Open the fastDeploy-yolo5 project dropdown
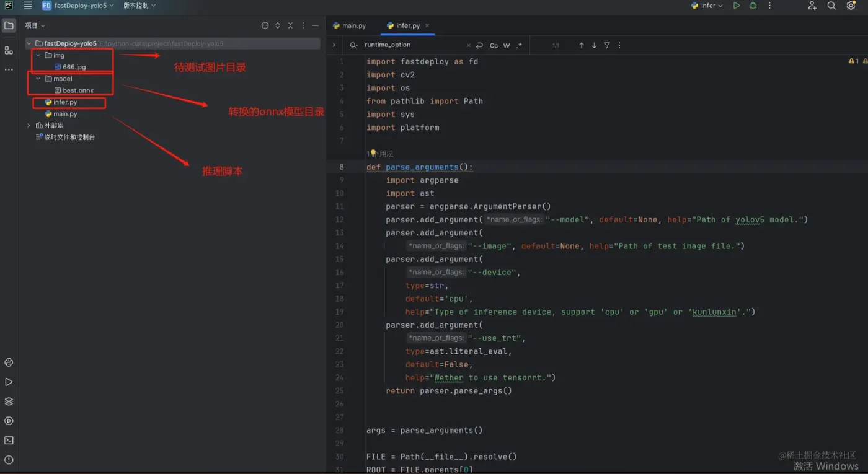The height and width of the screenshot is (474, 868). click(x=79, y=6)
